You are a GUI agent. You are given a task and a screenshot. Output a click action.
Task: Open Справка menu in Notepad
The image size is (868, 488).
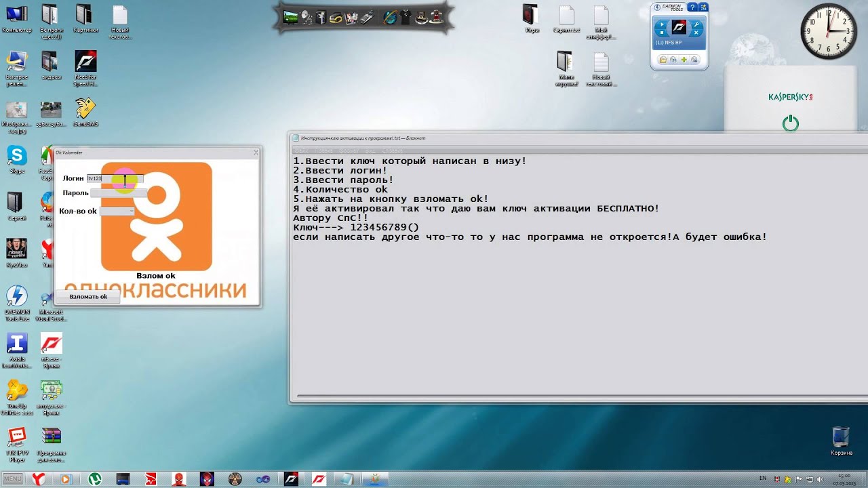(392, 150)
